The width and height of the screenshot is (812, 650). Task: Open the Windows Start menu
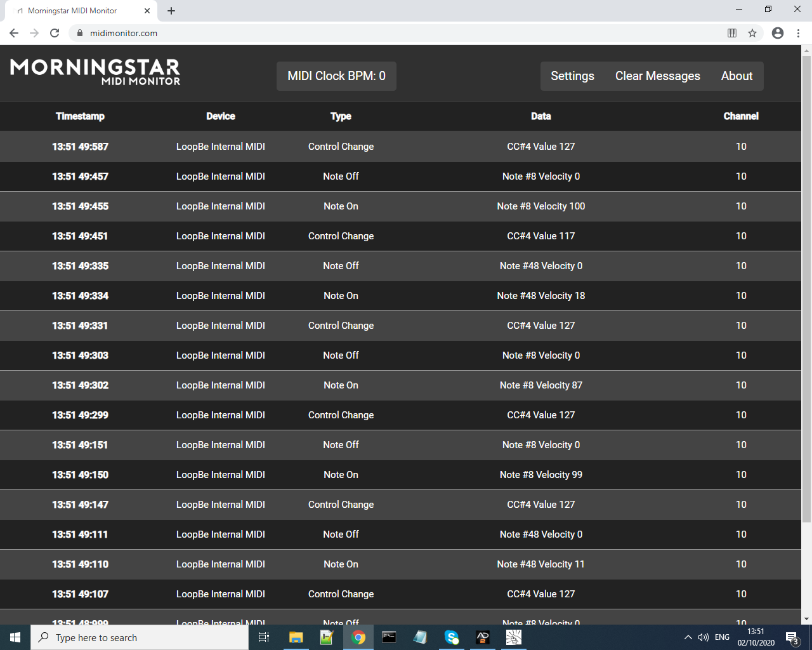coord(15,637)
